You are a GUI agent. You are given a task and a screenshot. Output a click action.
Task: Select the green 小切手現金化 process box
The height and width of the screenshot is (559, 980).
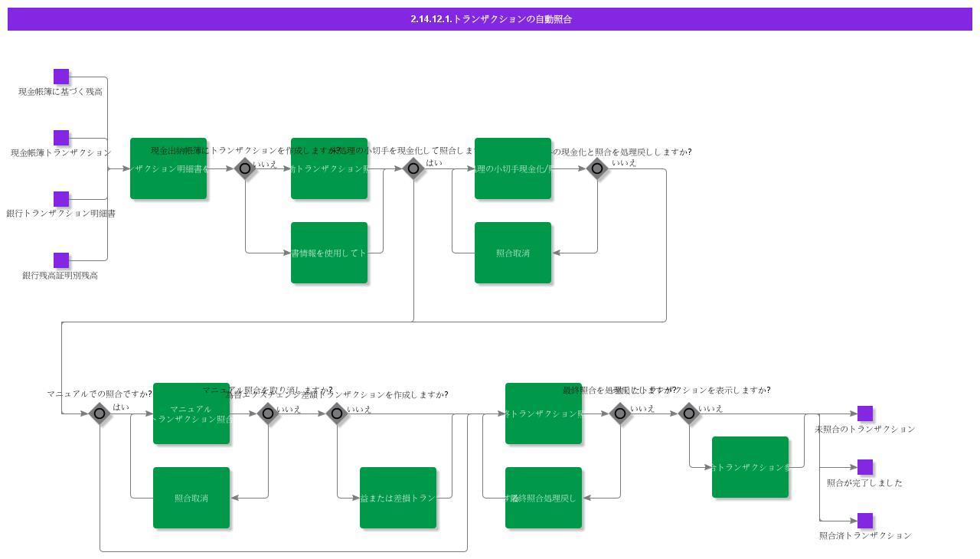[513, 168]
